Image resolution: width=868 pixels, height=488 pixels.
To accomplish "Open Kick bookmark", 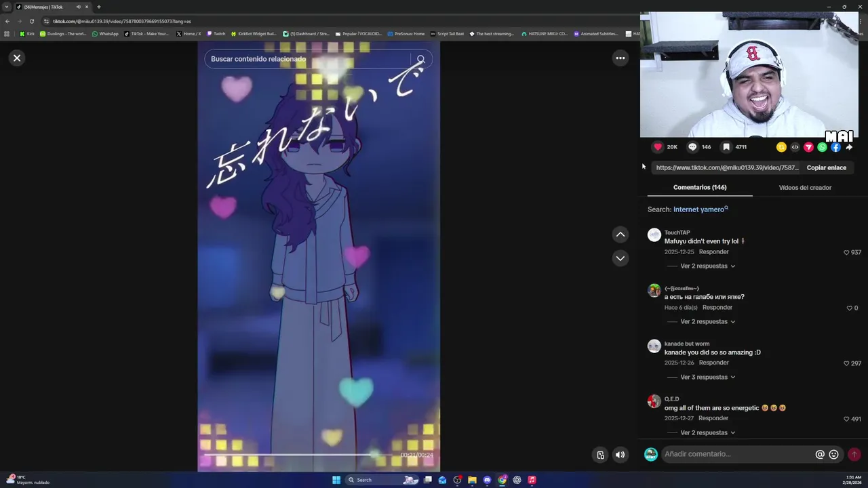I will pos(27,33).
